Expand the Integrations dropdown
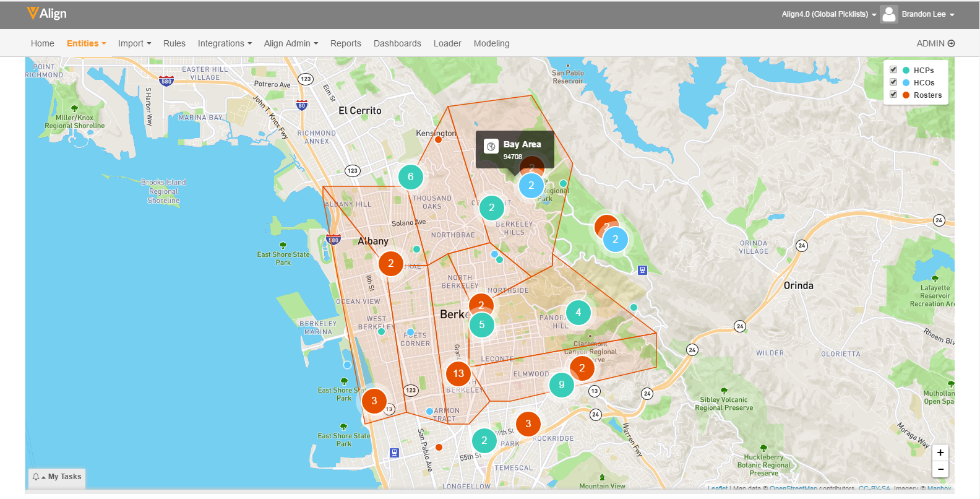The height and width of the screenshot is (499, 980). [225, 43]
